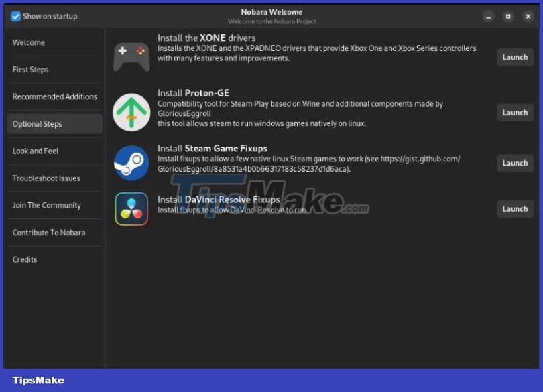
Task: Go to First Steps section
Action: click(x=32, y=69)
